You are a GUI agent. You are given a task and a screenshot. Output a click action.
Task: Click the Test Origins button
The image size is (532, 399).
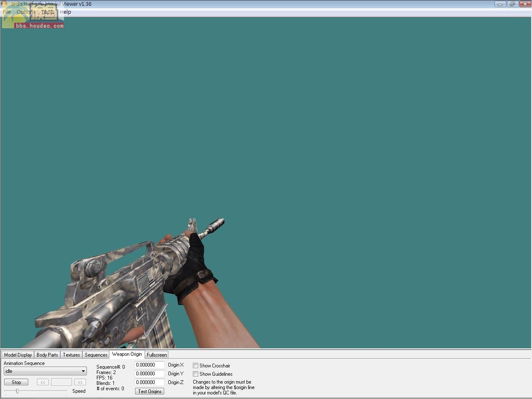[150, 391]
